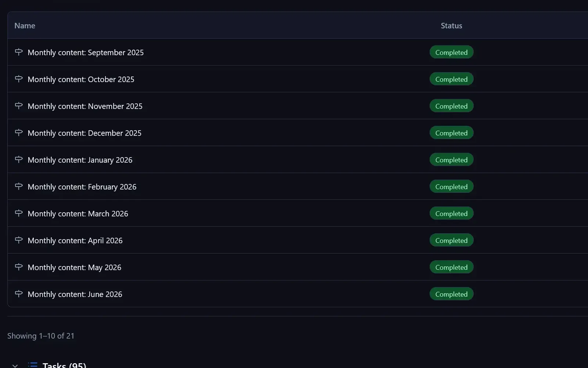Open Monthly content: April 2026
588x368 pixels.
75,241
